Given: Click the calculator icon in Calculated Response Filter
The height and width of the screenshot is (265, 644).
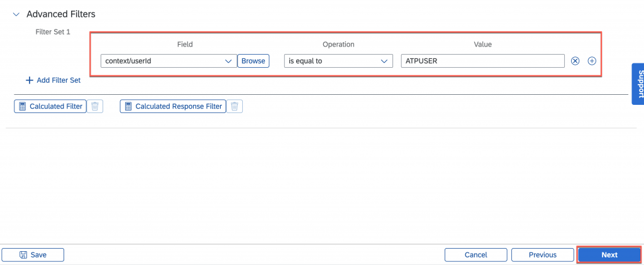Looking at the screenshot, I should (128, 106).
